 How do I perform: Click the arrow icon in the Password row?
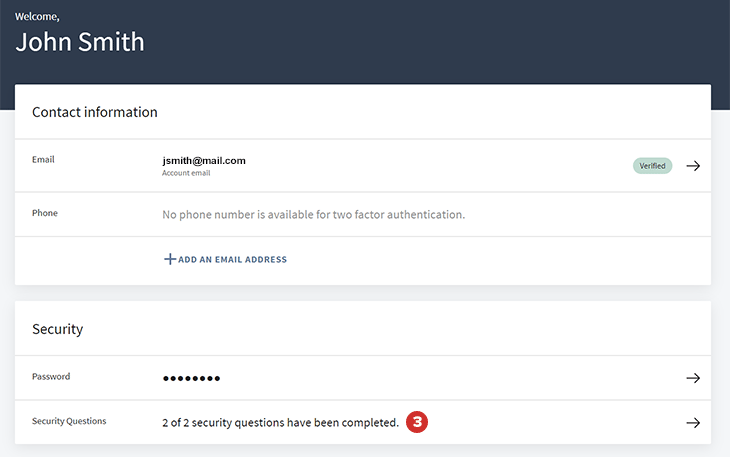(x=693, y=378)
